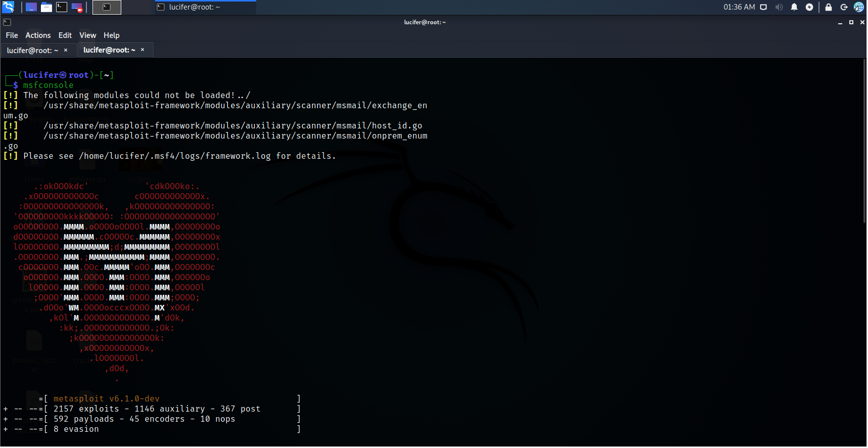The image size is (868, 448).
Task: Open the Actions menu
Action: click(38, 35)
